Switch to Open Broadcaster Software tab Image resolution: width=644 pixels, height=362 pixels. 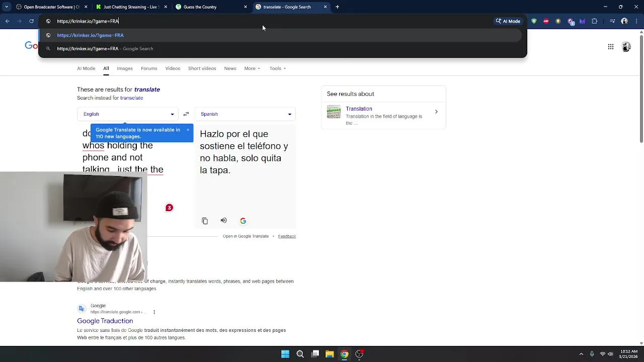[52, 7]
